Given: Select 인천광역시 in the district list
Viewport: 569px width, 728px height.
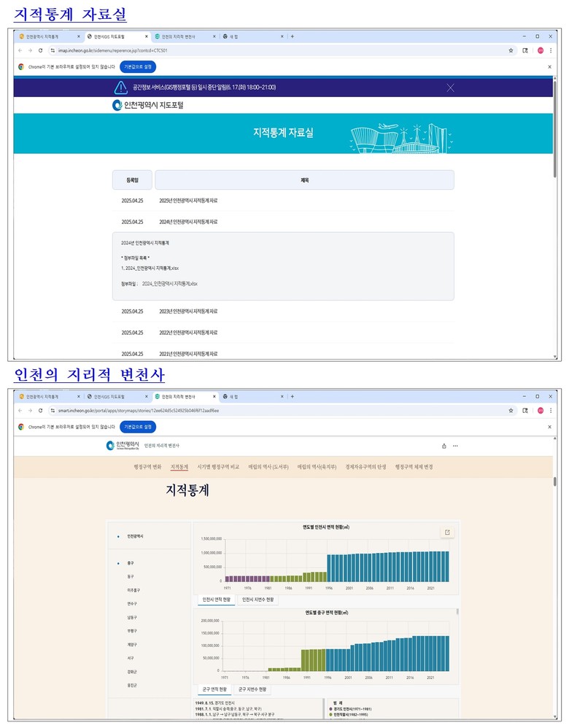Looking at the screenshot, I should point(136,536).
